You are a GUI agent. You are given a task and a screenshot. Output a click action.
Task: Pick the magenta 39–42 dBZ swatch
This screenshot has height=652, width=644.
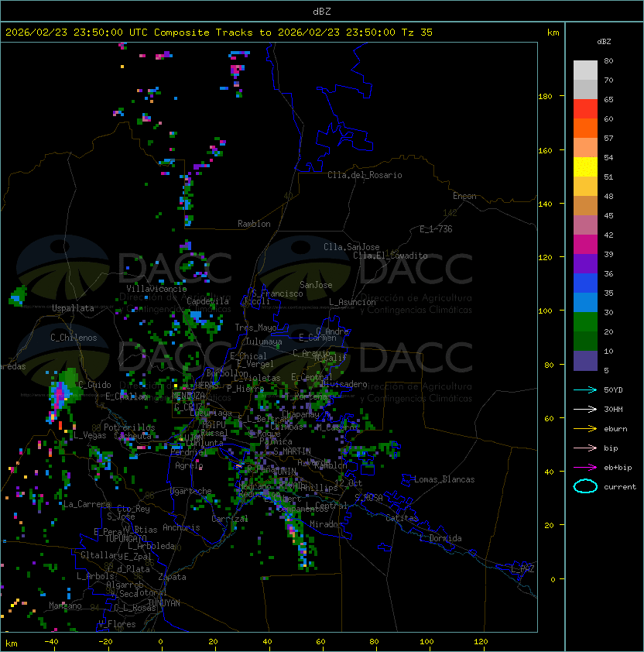[x=585, y=245]
